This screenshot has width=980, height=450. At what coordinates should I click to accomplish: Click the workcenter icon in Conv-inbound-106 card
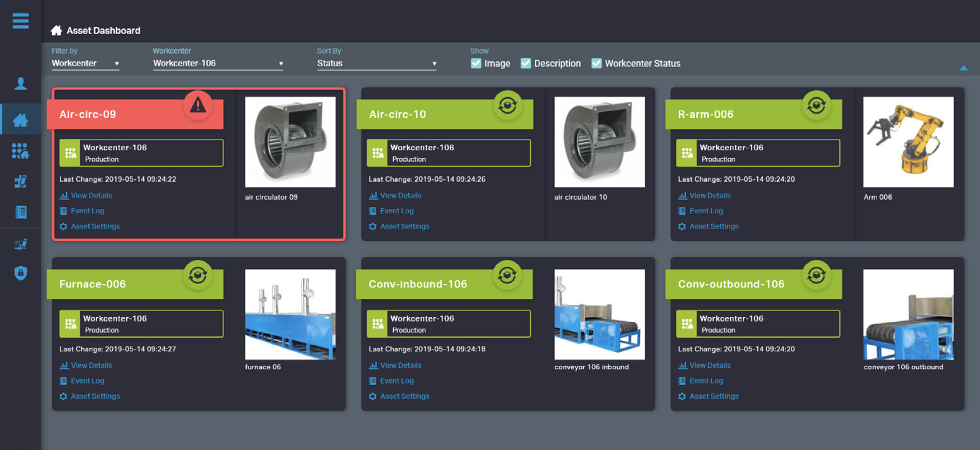(x=377, y=324)
